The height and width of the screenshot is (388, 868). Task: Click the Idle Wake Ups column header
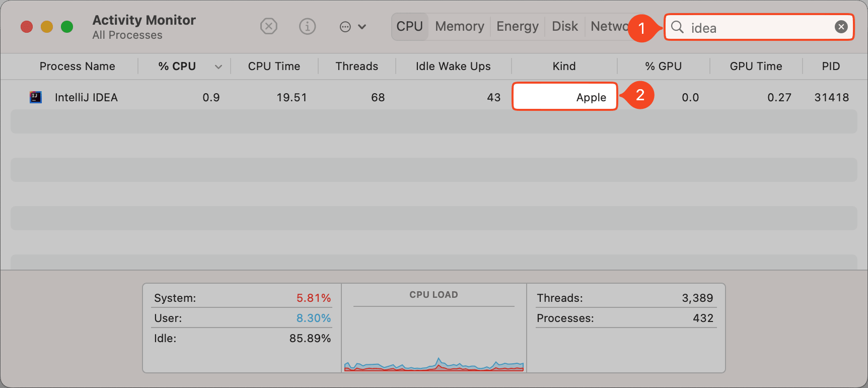[453, 66]
